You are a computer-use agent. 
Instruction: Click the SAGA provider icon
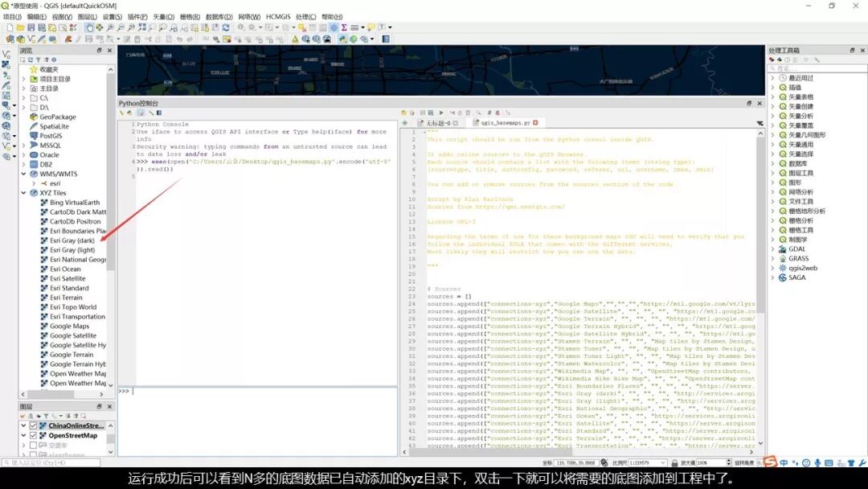click(x=783, y=277)
